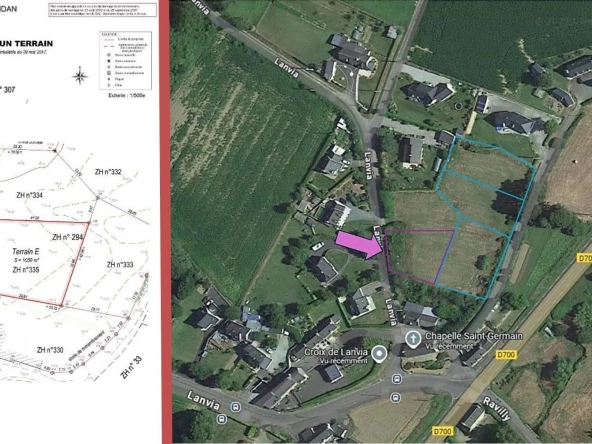The height and width of the screenshot is (444, 592).
Task: Click the ZH n°333 plot label
Action: pos(120,265)
